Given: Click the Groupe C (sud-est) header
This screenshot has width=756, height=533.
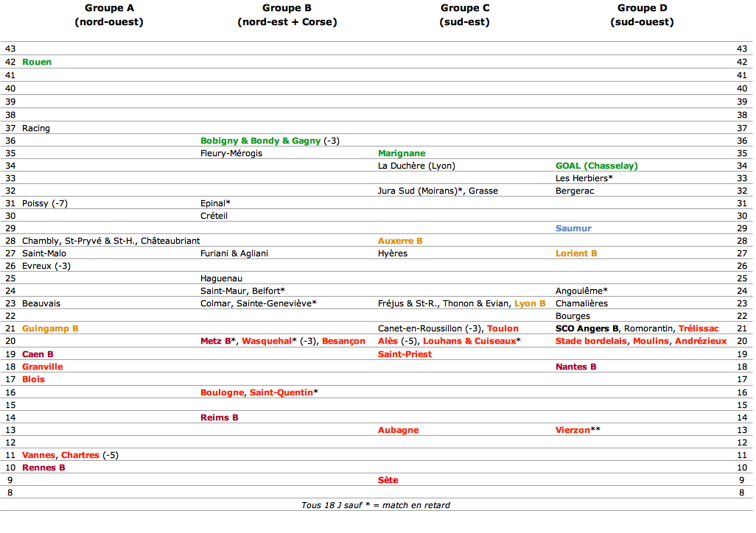Looking at the screenshot, I should point(465,15).
